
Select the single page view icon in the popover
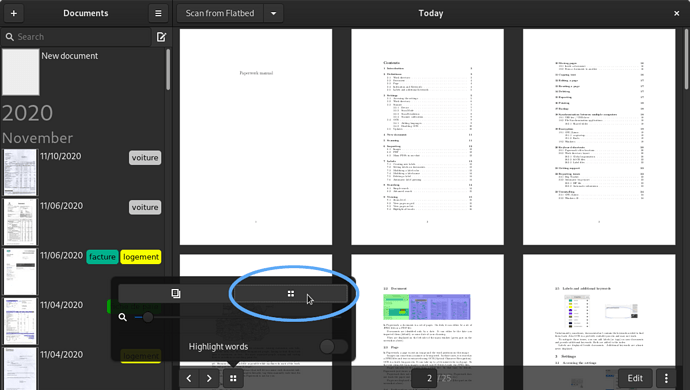click(x=176, y=294)
